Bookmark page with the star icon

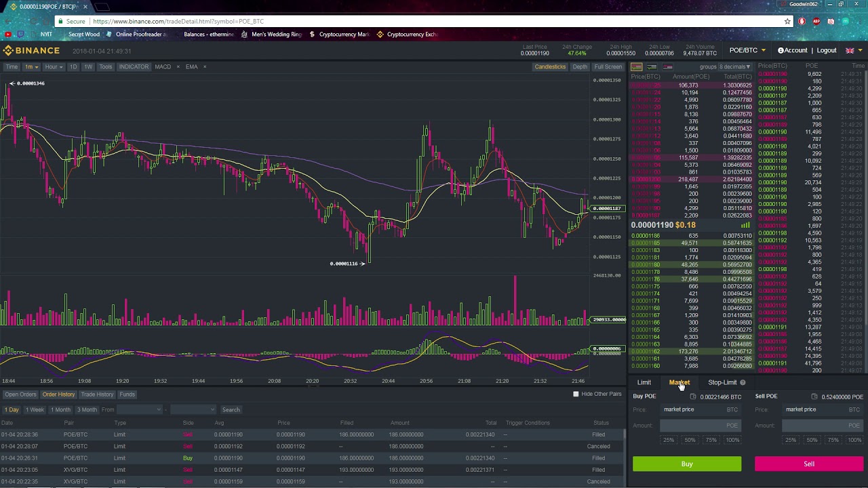(x=787, y=21)
